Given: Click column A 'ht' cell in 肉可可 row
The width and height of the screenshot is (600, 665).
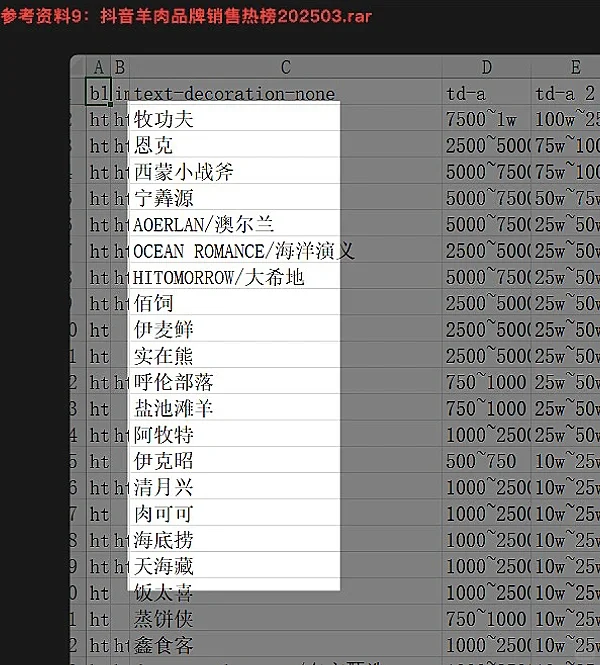Looking at the screenshot, I should pyautogui.click(x=99, y=514).
